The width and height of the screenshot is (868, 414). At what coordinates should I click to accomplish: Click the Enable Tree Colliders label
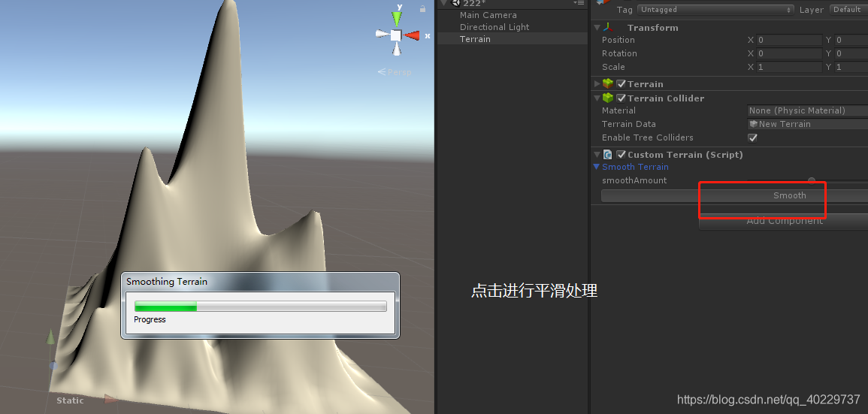tap(648, 137)
